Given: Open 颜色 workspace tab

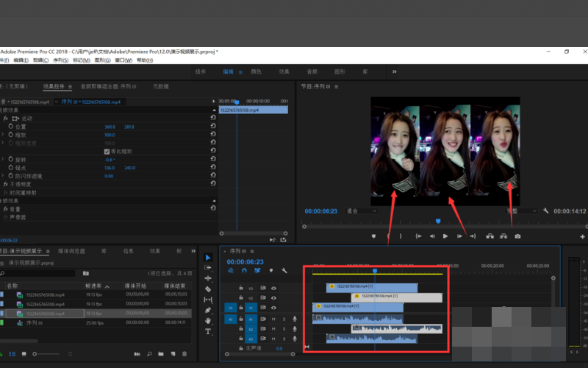Looking at the screenshot, I should 256,71.
